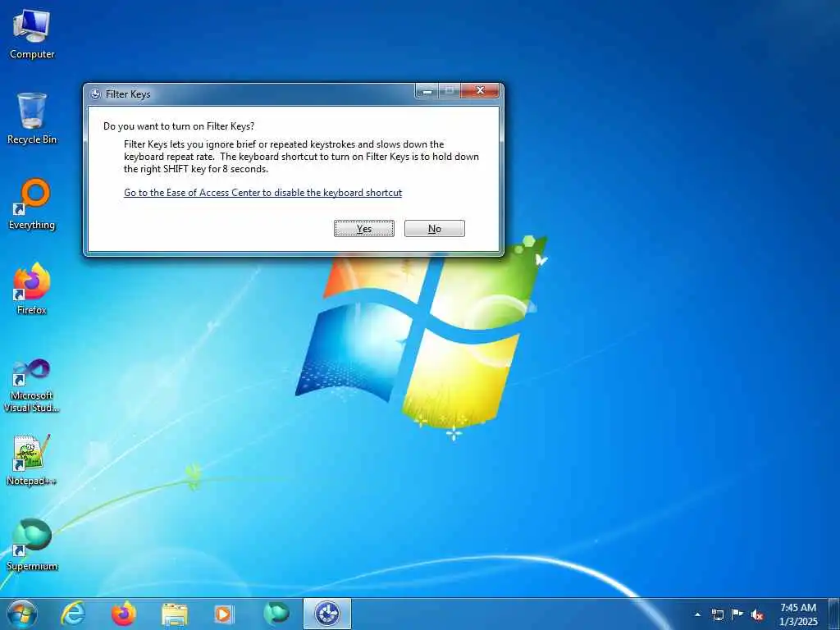Viewport: 840px width, 630px height.
Task: Open the clock showing 7:45 AM
Action: (798, 614)
